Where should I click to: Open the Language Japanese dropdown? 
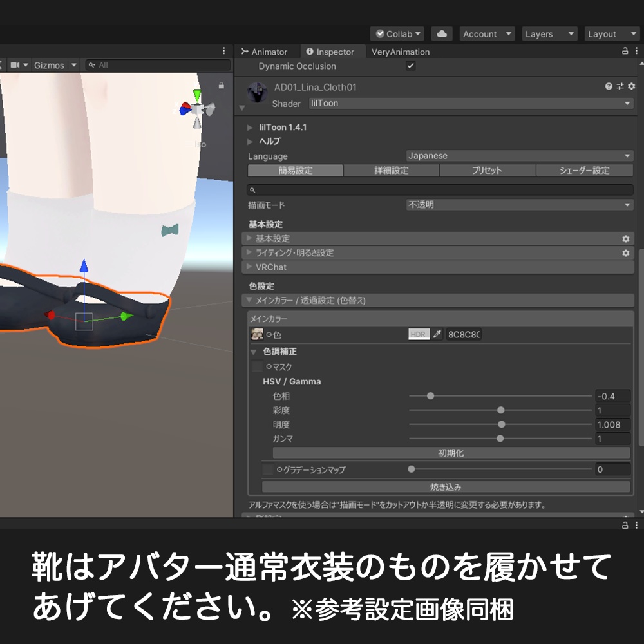point(520,156)
